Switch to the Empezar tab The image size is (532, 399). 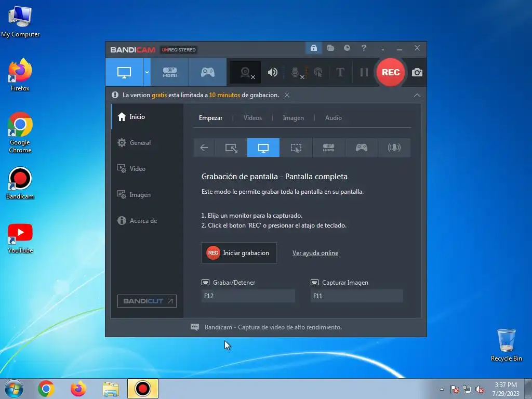pos(211,118)
